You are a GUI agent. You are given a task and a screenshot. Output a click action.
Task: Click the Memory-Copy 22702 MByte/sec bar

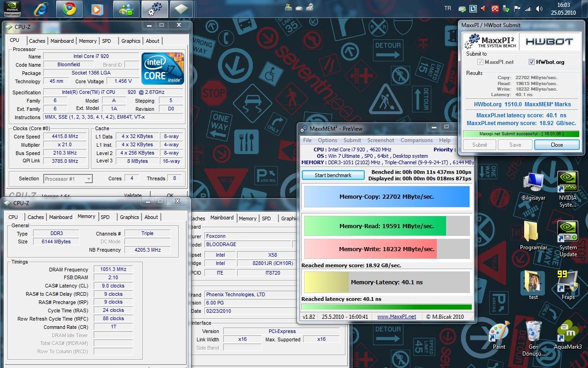387,197
